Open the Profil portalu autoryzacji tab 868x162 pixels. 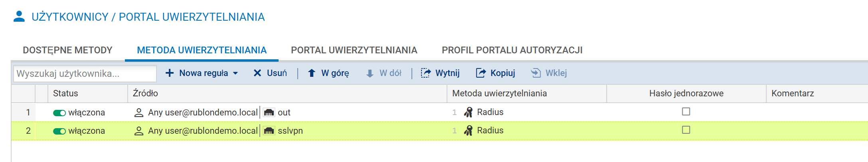(x=512, y=50)
